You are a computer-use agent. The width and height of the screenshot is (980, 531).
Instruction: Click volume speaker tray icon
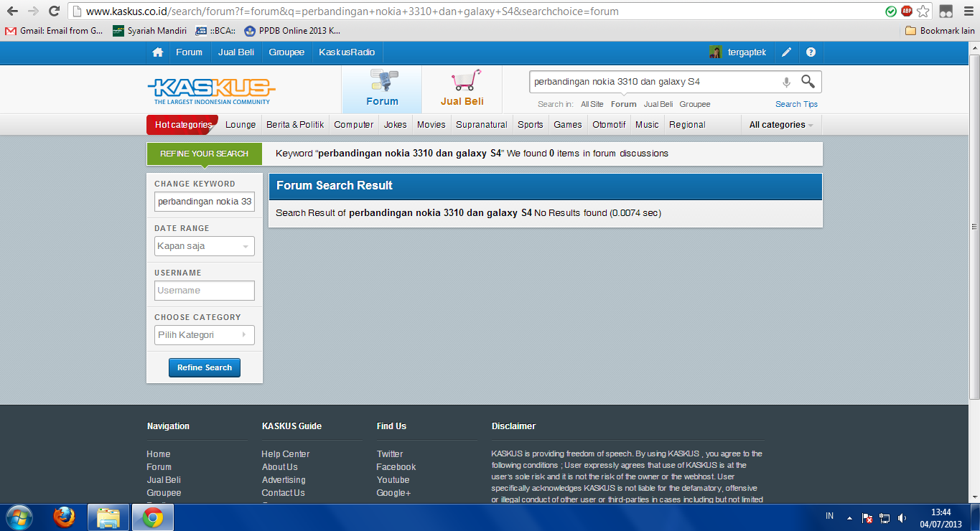[x=902, y=517]
